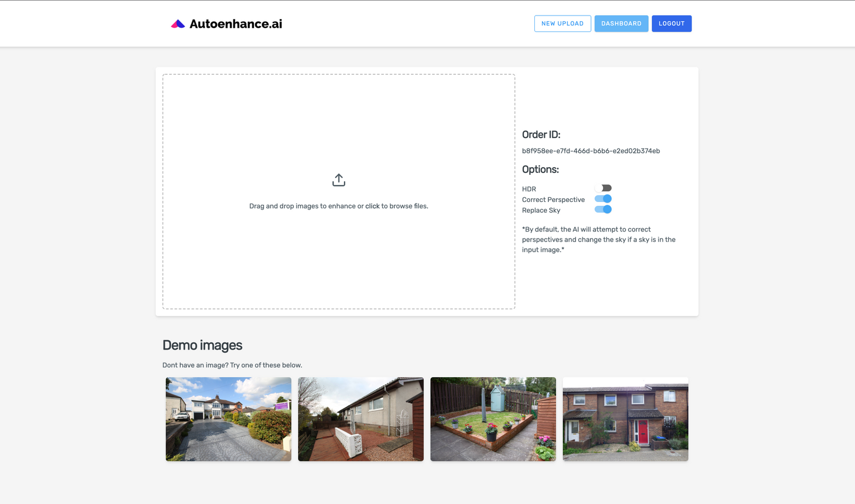Screen dimensions: 855x504
Task: Click the HDR label text
Action: [x=528, y=189]
